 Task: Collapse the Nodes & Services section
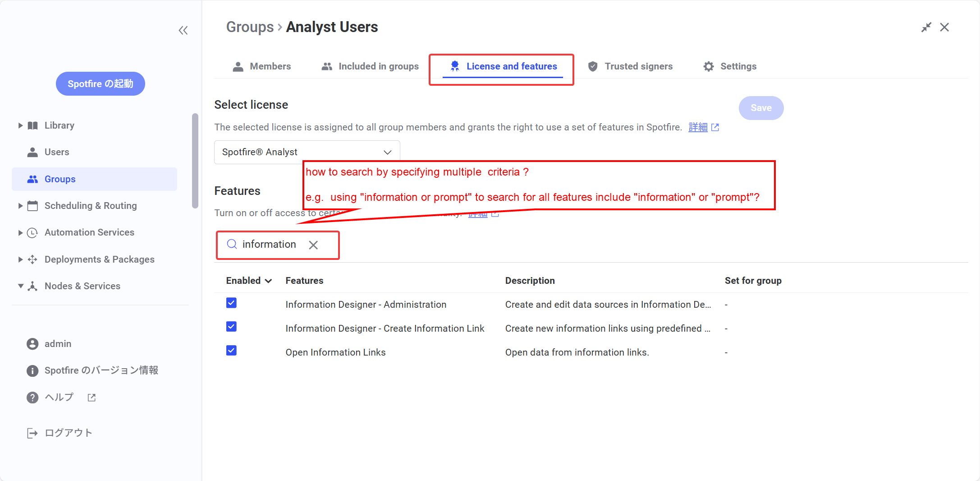20,286
